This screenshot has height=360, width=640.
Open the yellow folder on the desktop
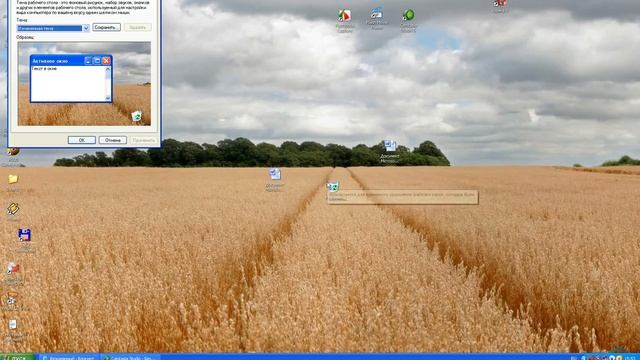click(13, 179)
